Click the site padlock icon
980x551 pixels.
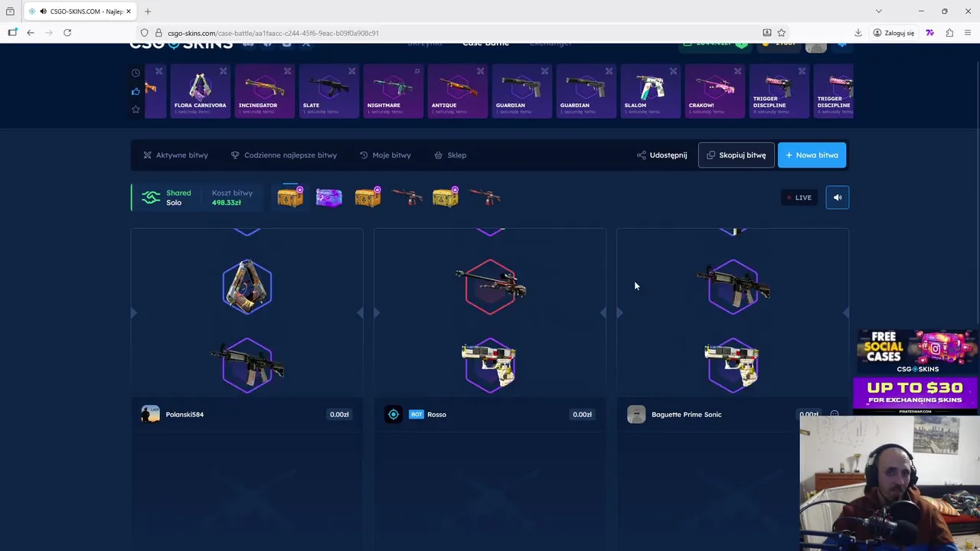[158, 33]
